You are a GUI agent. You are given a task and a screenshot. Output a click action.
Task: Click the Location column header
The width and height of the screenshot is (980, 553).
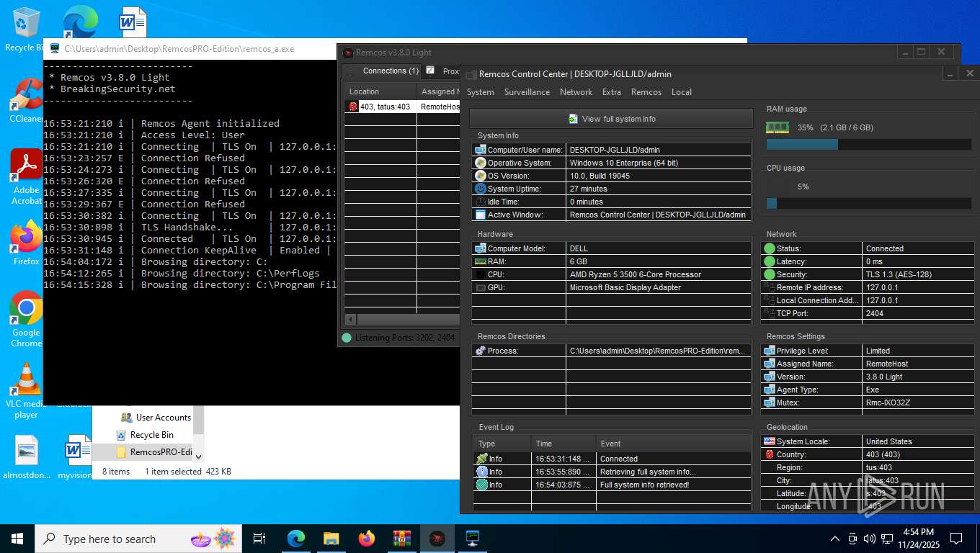(380, 91)
